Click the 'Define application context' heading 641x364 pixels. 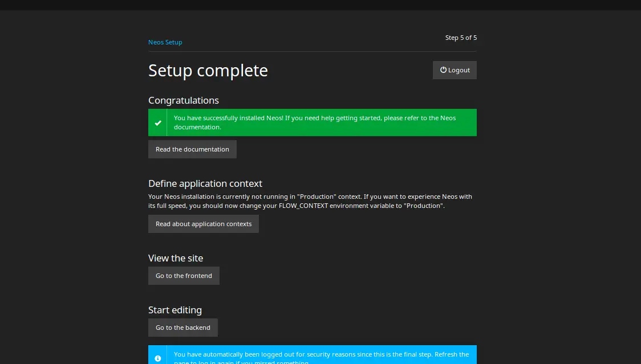[x=205, y=183]
